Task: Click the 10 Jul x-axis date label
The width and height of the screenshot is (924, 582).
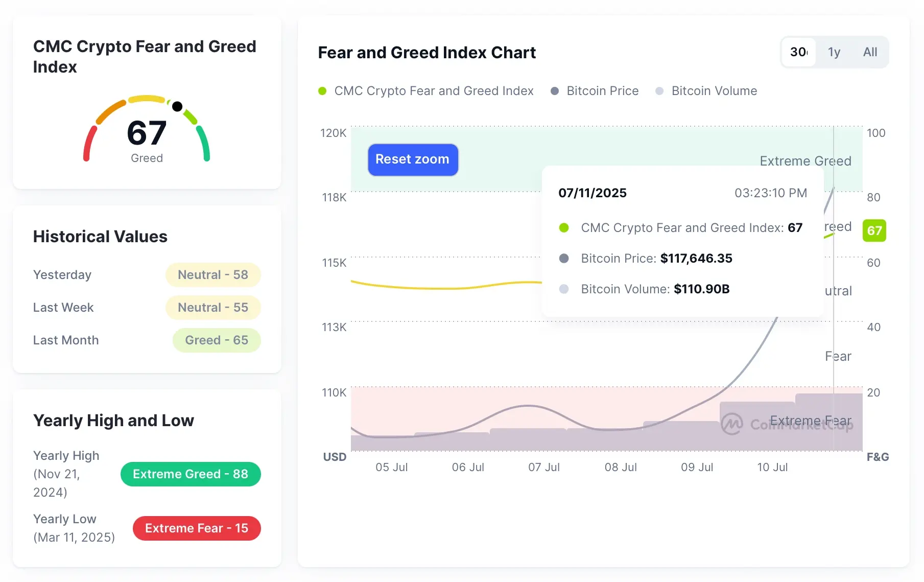Action: point(772,467)
